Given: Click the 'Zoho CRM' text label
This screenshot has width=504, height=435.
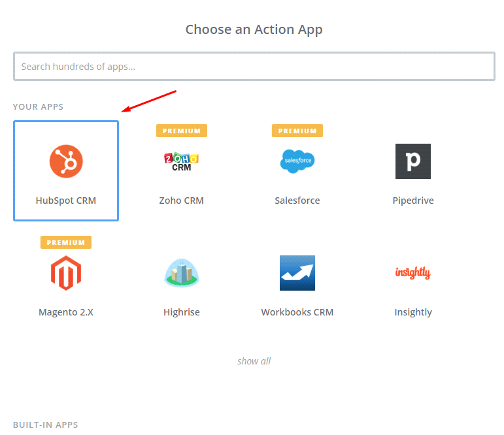Looking at the screenshot, I should pos(181,201).
